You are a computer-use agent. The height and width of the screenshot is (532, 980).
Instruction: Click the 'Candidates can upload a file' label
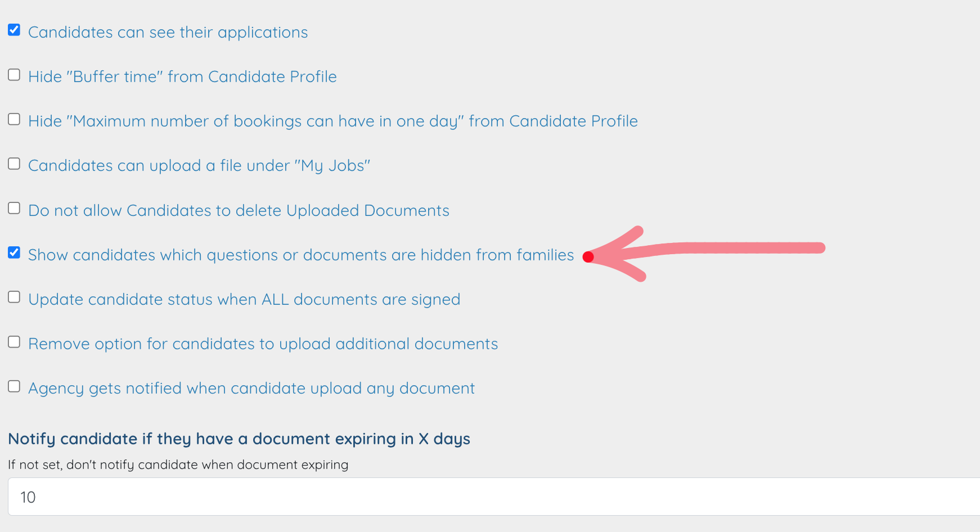[199, 166]
